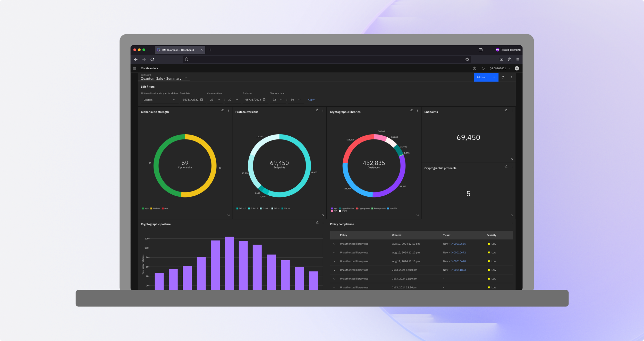This screenshot has height=341, width=644.
Task: Edit the Endpoints card
Action: pos(506,110)
